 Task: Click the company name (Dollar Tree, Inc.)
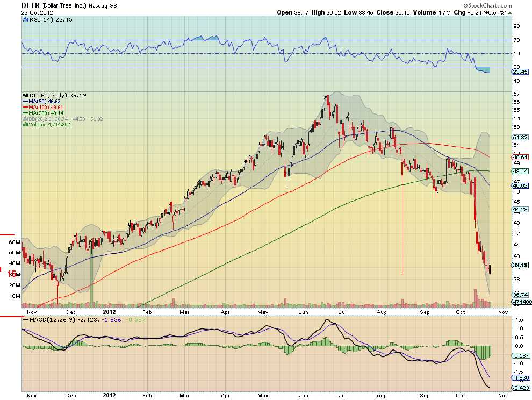click(x=64, y=6)
